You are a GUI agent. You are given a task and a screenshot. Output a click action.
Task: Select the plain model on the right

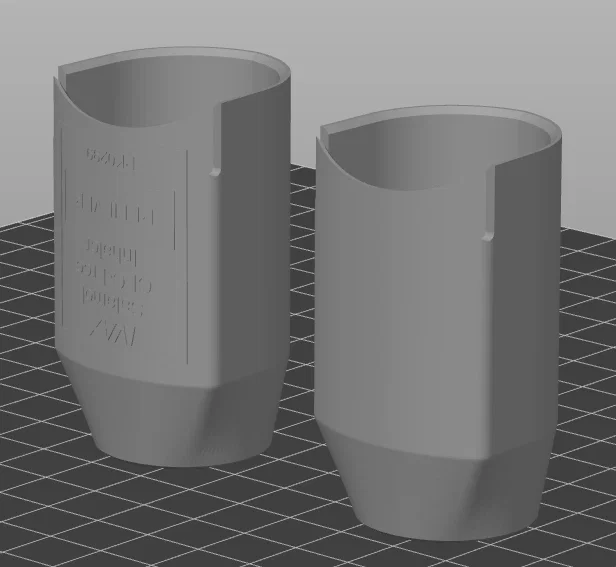[438, 322]
